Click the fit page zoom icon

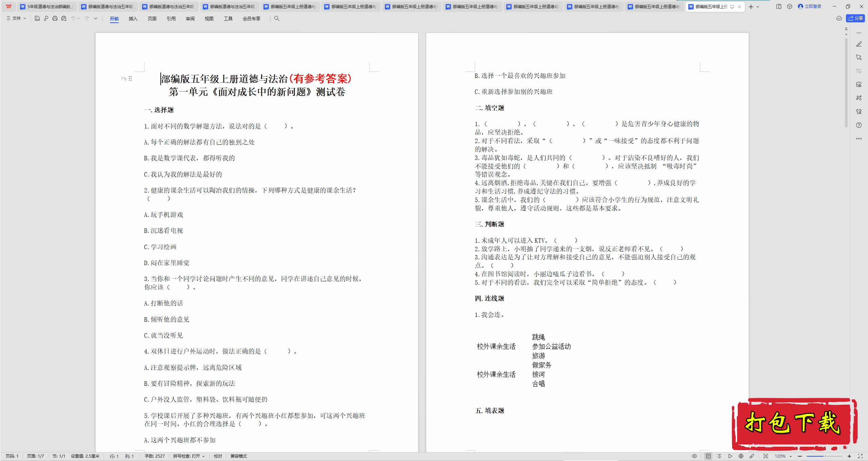[x=766, y=456]
